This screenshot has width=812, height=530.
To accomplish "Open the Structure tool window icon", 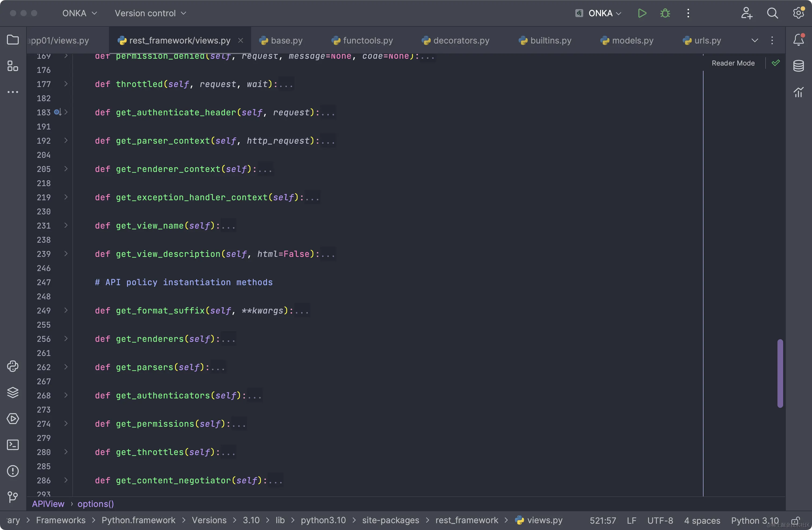I will [x=13, y=66].
